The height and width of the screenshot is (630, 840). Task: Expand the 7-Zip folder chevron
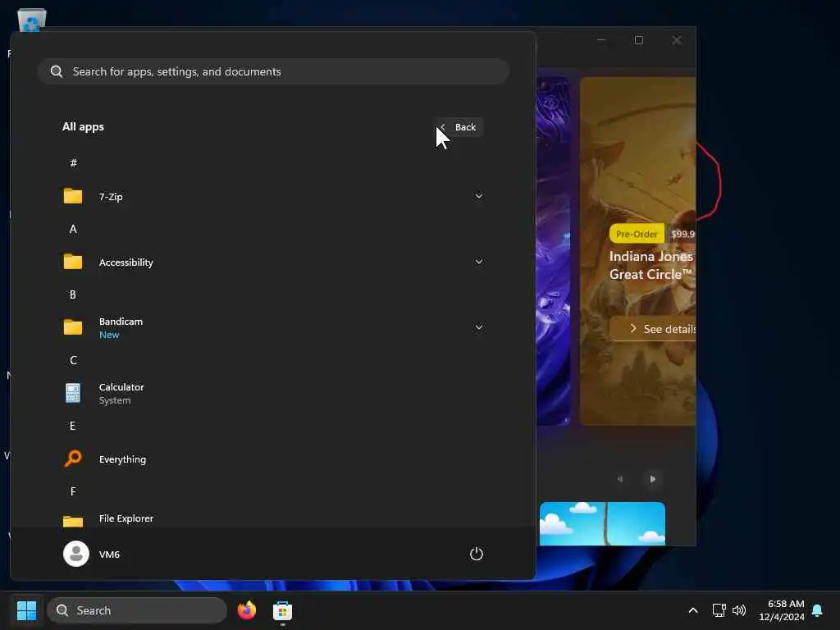[479, 196]
